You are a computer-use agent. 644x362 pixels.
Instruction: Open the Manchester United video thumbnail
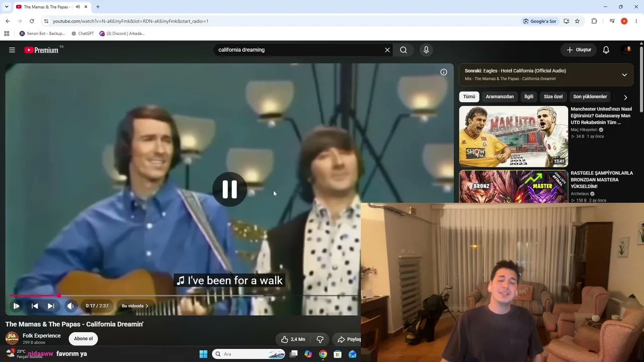(513, 136)
